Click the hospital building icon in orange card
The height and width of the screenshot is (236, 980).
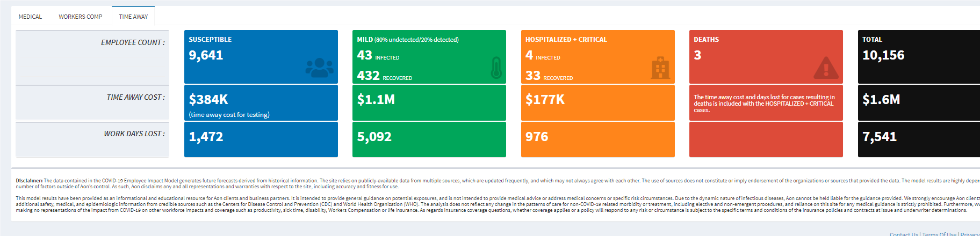660,68
